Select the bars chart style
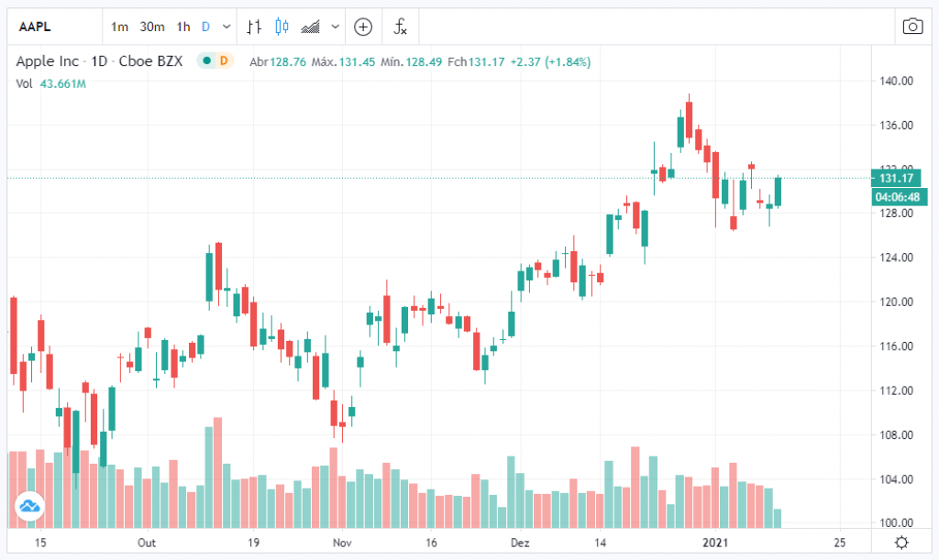The height and width of the screenshot is (560, 939). tap(254, 27)
